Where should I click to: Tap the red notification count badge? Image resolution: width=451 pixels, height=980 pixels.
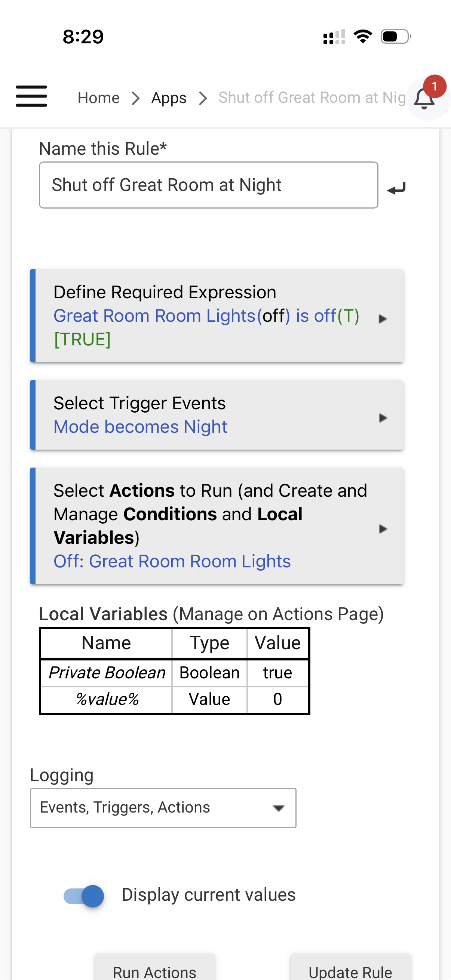[x=434, y=86]
